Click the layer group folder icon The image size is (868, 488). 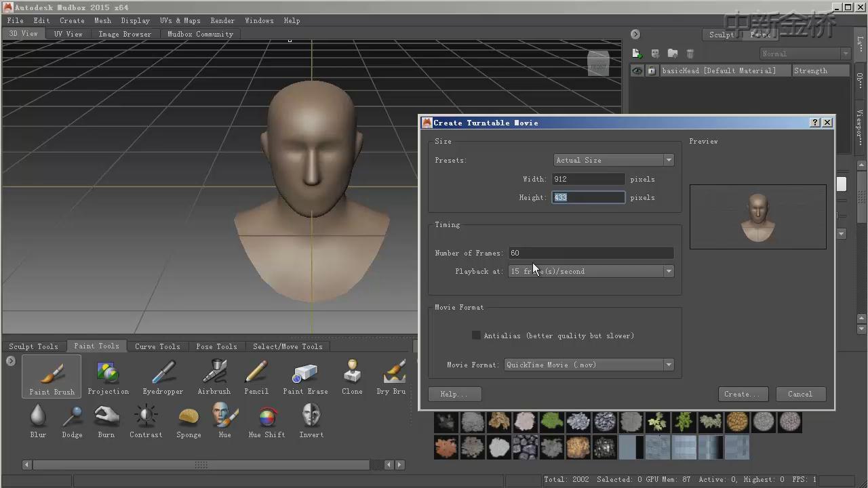tap(673, 54)
